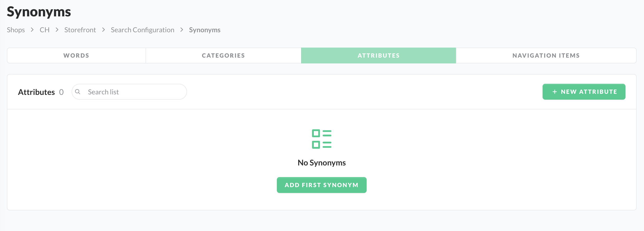This screenshot has height=231, width=644.
Task: Navigate to Shops in the breadcrumb
Action: [x=16, y=30]
